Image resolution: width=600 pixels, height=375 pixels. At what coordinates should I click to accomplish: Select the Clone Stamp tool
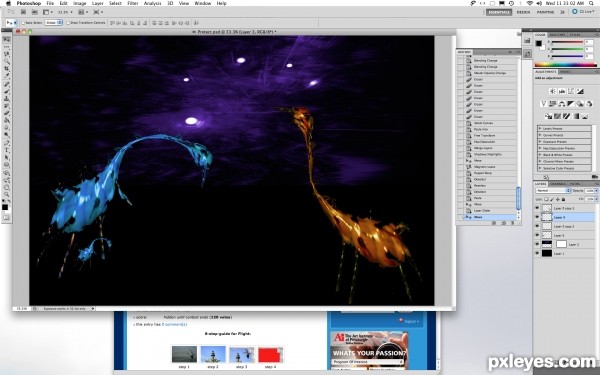click(7, 98)
